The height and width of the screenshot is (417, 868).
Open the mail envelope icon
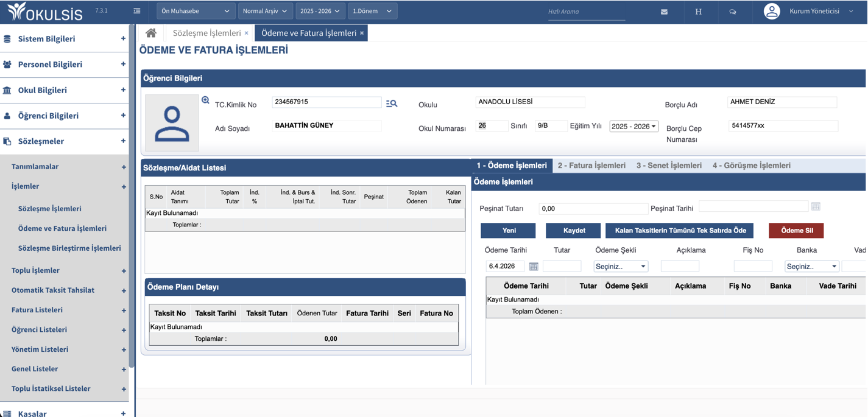click(664, 12)
